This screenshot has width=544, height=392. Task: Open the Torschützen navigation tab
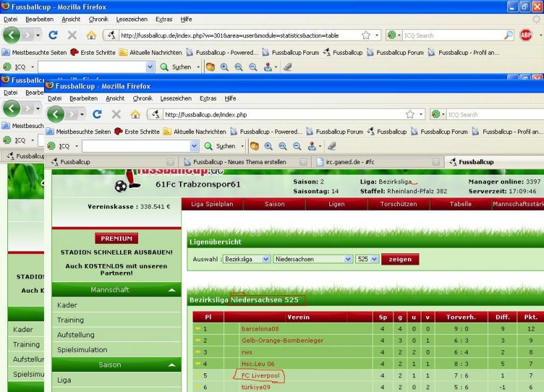click(x=397, y=204)
